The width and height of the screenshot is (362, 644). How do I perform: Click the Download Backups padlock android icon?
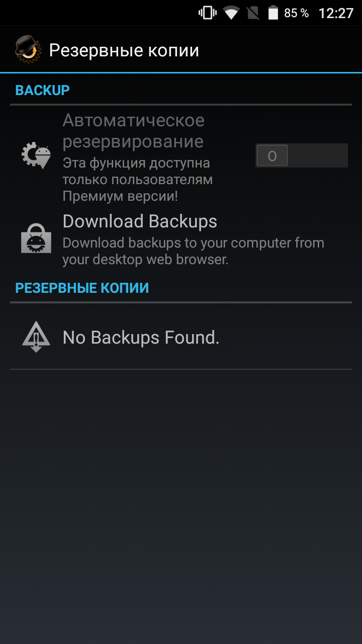(x=36, y=237)
